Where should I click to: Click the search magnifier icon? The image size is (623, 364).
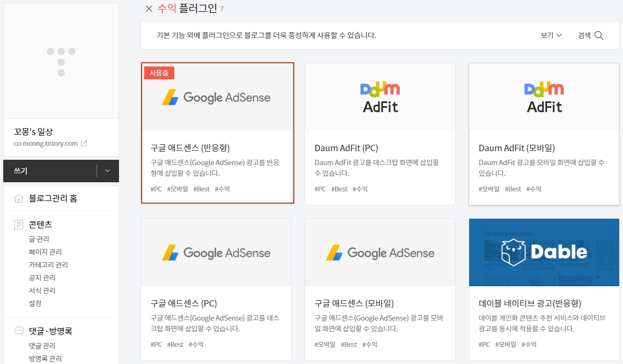tap(599, 35)
